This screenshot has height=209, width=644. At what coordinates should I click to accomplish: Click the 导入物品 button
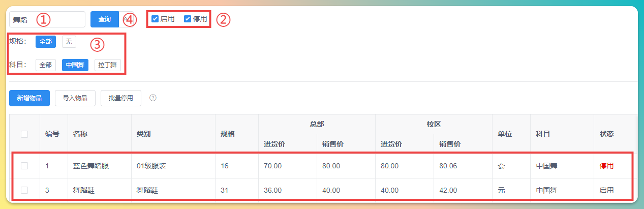click(x=75, y=98)
